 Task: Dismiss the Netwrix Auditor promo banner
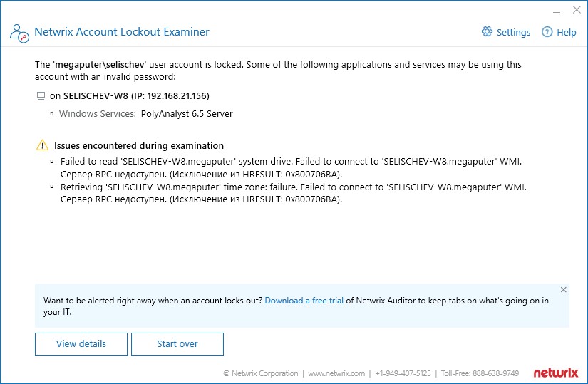[563, 289]
